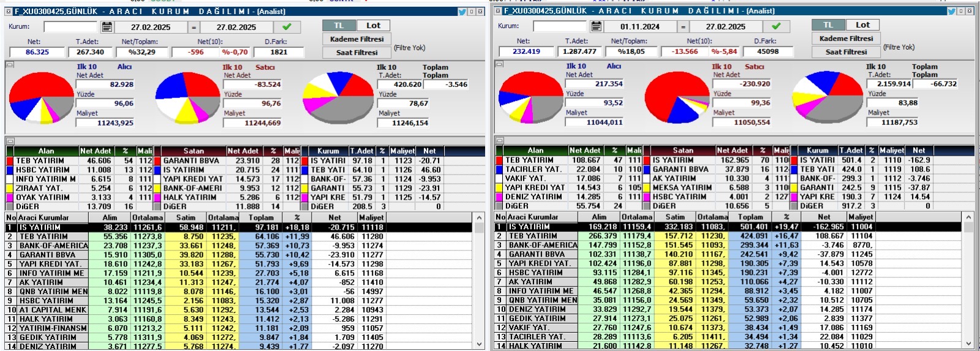The height and width of the screenshot is (351, 980).
Task: Click red swatch beside TEB YATIRIM, left Alan table
Action: click(10, 160)
